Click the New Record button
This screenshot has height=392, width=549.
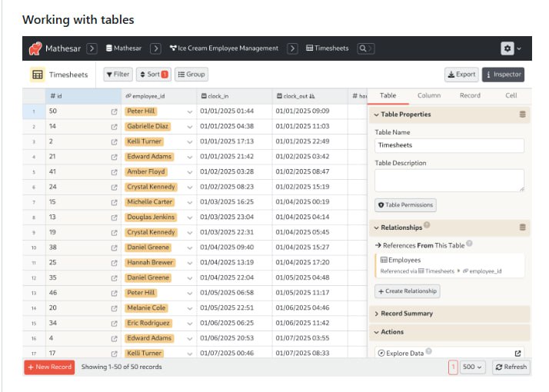tap(49, 367)
